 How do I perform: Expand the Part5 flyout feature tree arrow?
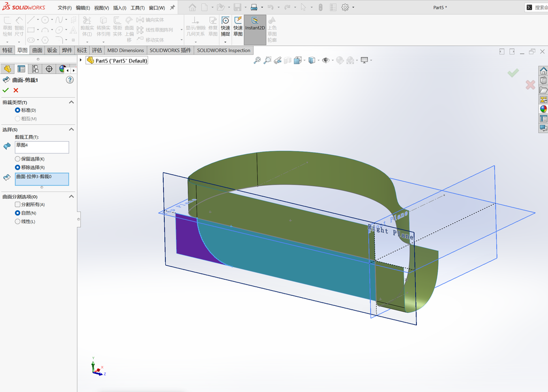(x=81, y=60)
